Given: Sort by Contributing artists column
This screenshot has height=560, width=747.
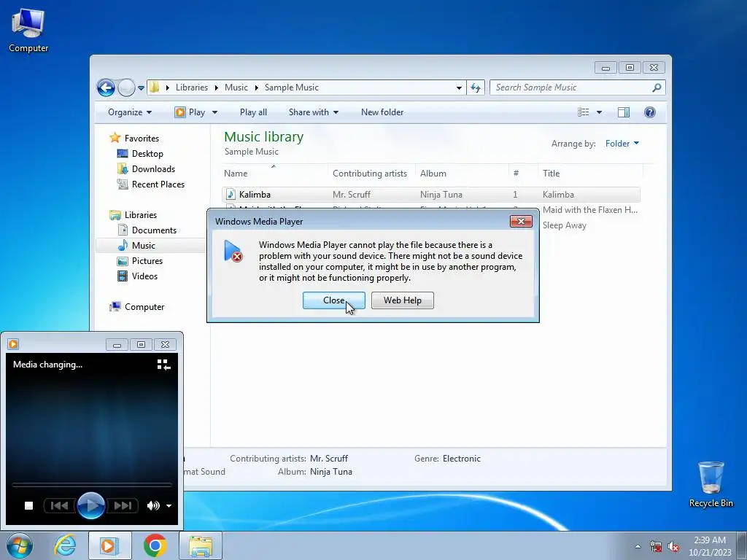Looking at the screenshot, I should [x=371, y=174].
